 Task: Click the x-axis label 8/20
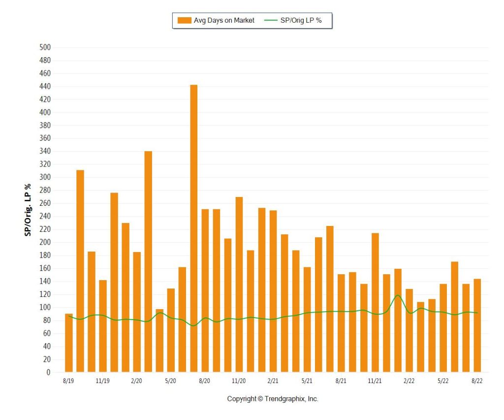click(205, 381)
